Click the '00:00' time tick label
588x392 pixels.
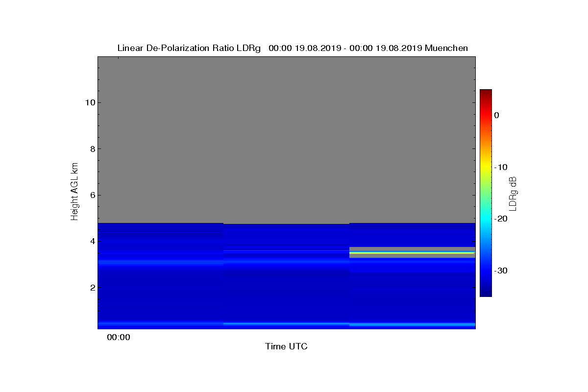[119, 337]
